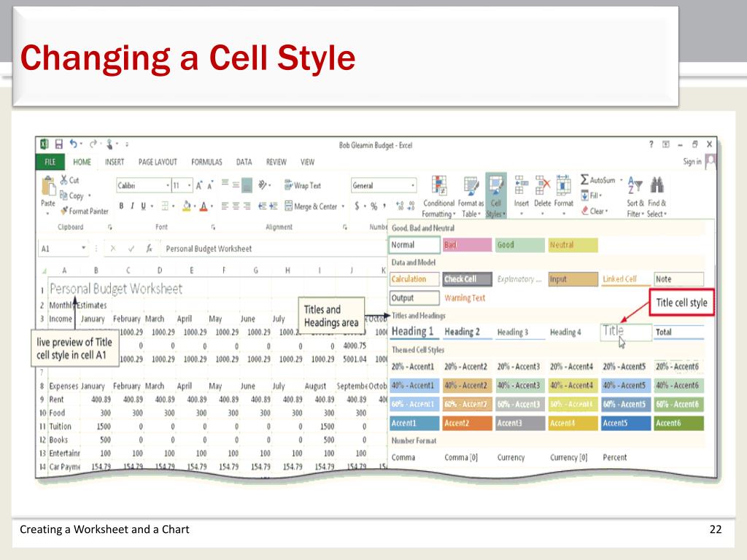
Task: Apply the Bad pink style swatch
Action: tap(467, 245)
